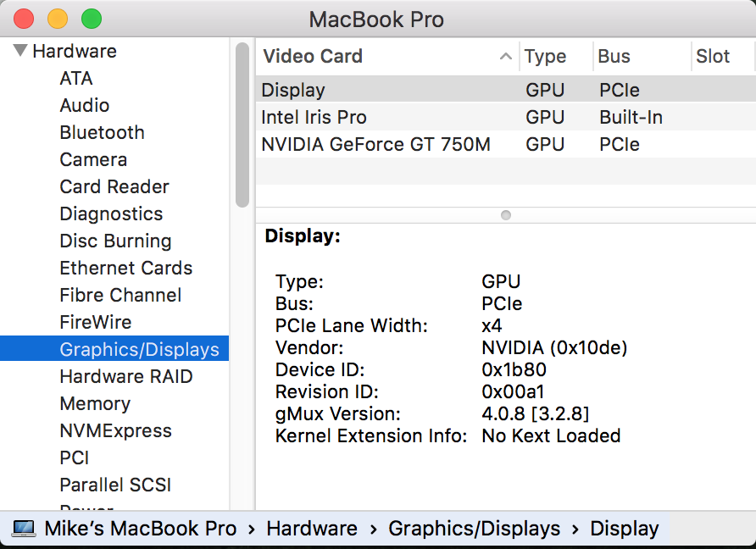756x549 pixels.
Task: Click the Vendor value NVIDIA (0x10de)
Action: (x=554, y=347)
